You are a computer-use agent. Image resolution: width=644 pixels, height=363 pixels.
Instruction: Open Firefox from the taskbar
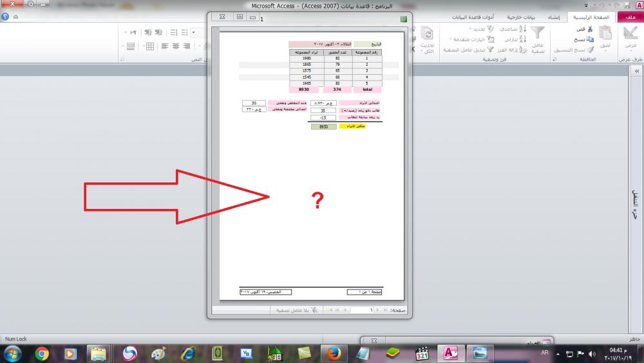point(334,353)
